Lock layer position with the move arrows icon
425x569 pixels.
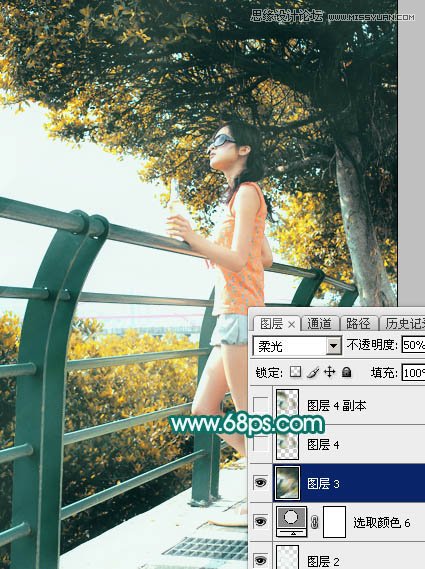(329, 372)
